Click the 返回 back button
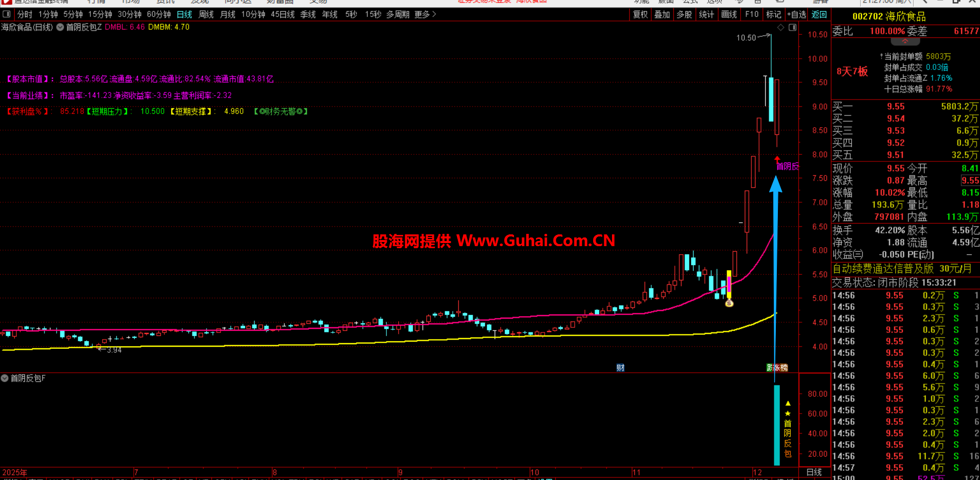This screenshot has width=980, height=480. click(819, 14)
